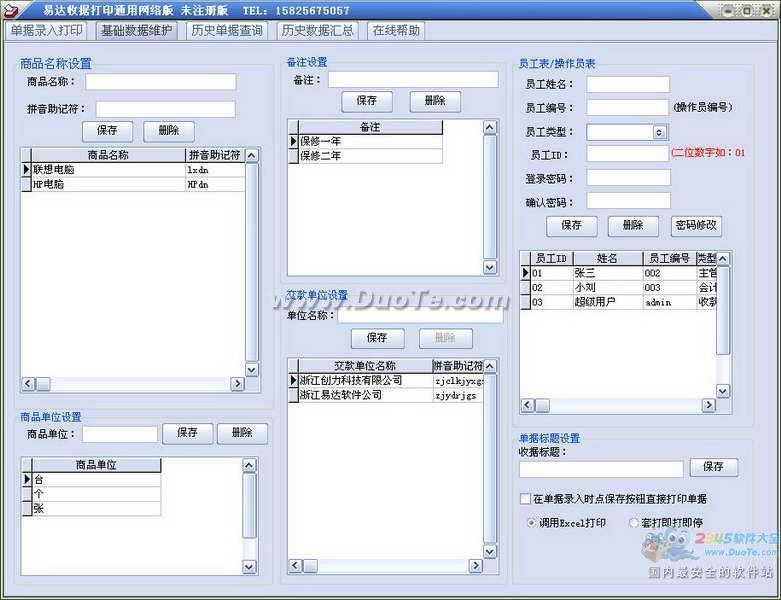This screenshot has width=781, height=600.
Task: Click up arrow of 备注 list scrollbar
Action: coord(490,127)
